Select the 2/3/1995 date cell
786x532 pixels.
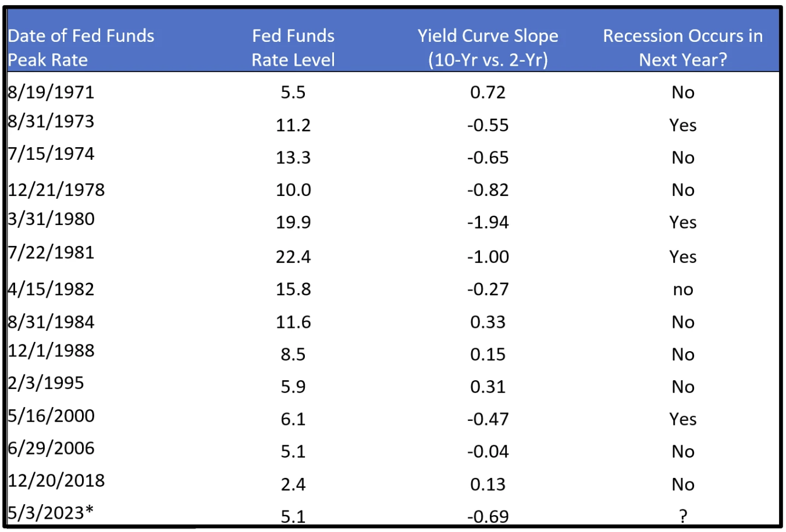coord(46,383)
